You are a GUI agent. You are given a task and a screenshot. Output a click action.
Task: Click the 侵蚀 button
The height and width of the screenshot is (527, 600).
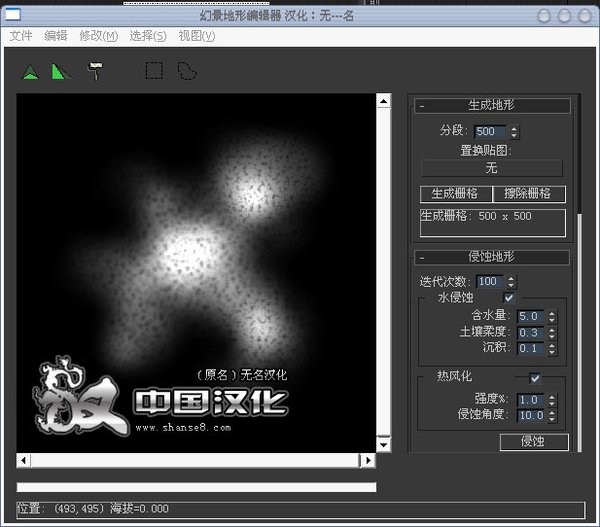[533, 442]
